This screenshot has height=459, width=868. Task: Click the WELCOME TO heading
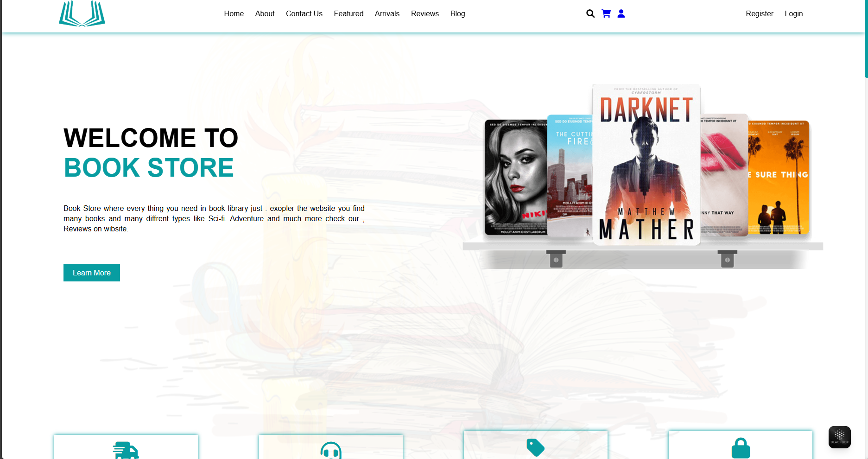pos(151,138)
